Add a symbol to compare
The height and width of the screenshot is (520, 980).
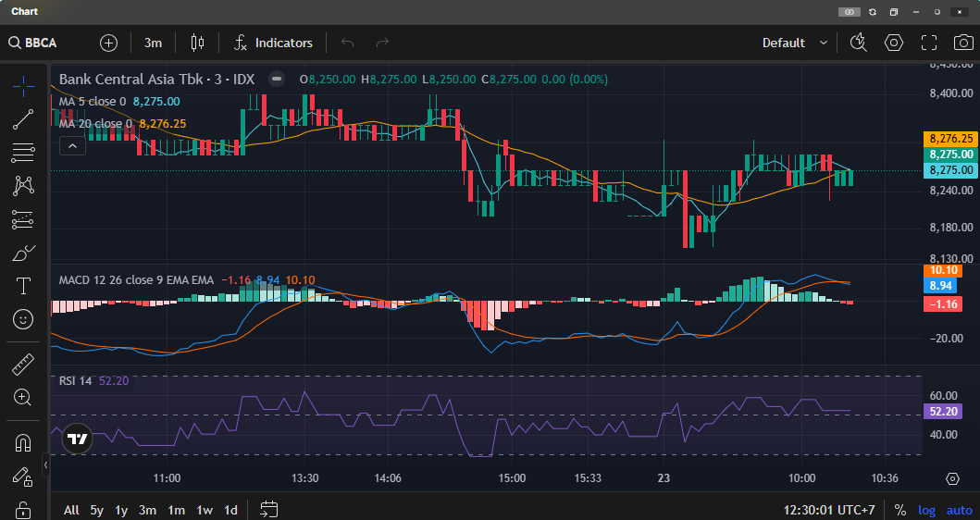109,43
